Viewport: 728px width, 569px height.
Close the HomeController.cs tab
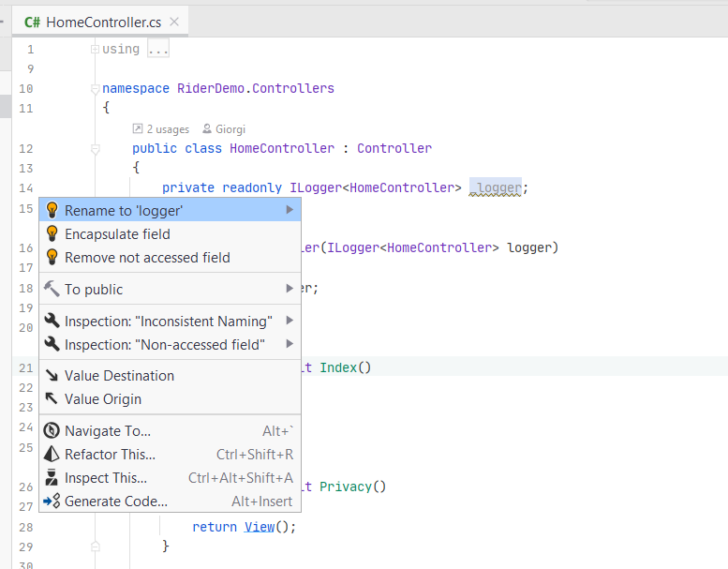click(x=173, y=22)
